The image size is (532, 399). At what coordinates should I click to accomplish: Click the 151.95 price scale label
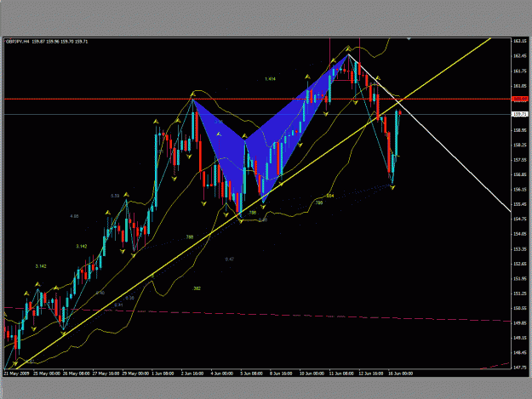click(x=518, y=279)
